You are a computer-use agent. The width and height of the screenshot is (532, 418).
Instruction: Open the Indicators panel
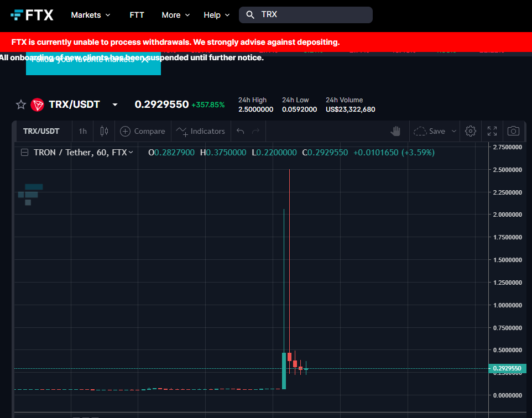[201, 131]
